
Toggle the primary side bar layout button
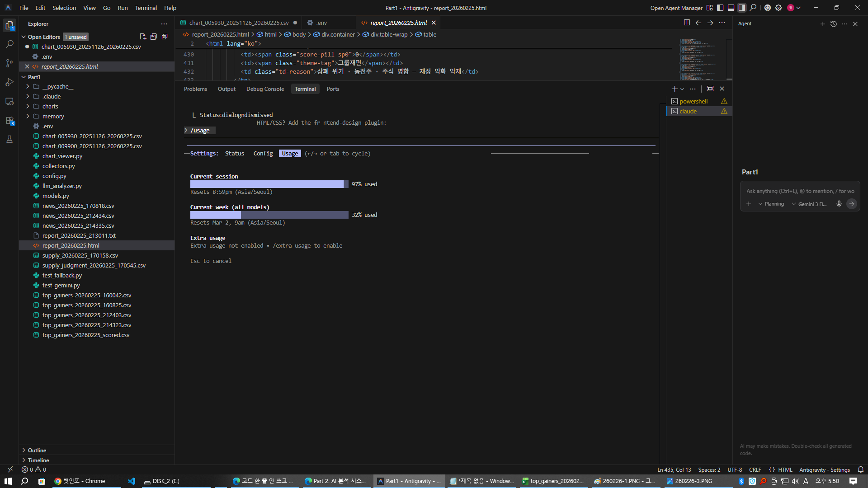(720, 8)
